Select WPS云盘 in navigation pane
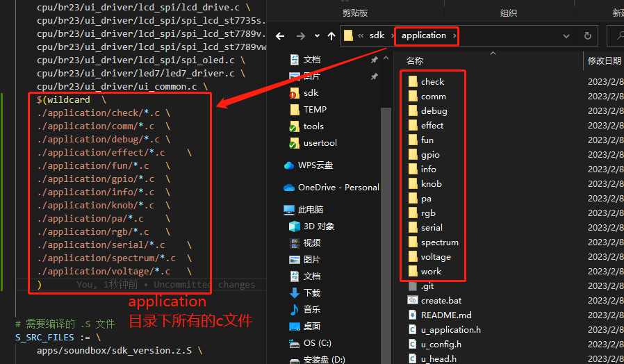This screenshot has width=624, height=364. tap(309, 165)
